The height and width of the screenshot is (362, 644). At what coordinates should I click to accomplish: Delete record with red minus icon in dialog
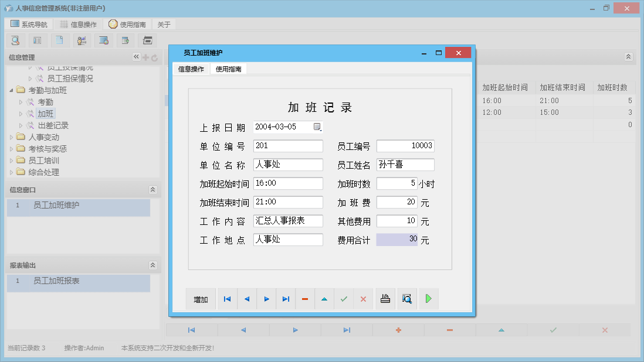305,299
